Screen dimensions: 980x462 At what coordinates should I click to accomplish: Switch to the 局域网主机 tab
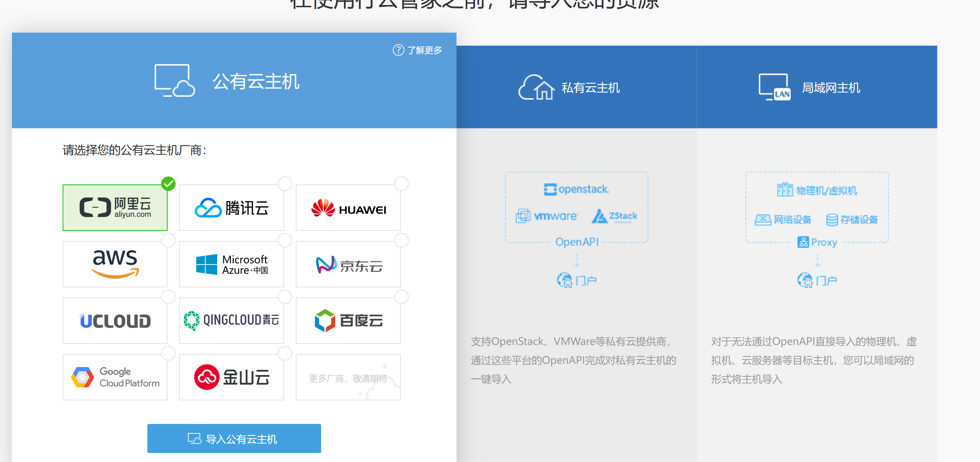click(x=817, y=87)
